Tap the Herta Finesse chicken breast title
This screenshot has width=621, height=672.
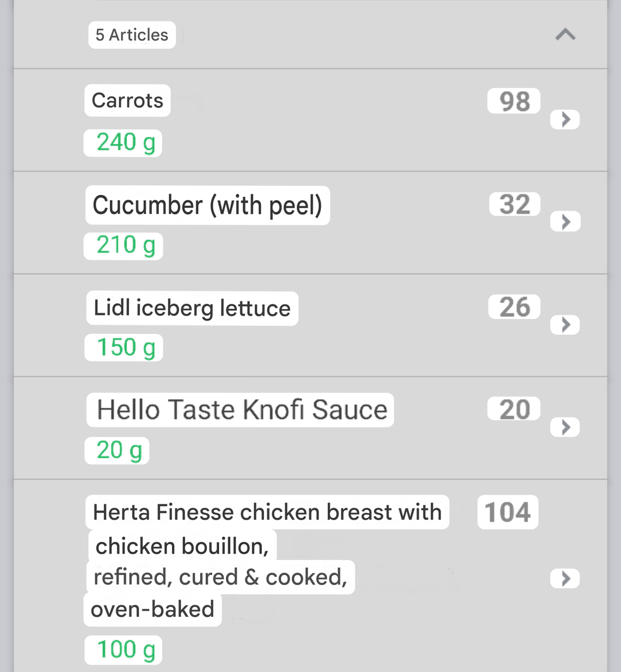[267, 512]
